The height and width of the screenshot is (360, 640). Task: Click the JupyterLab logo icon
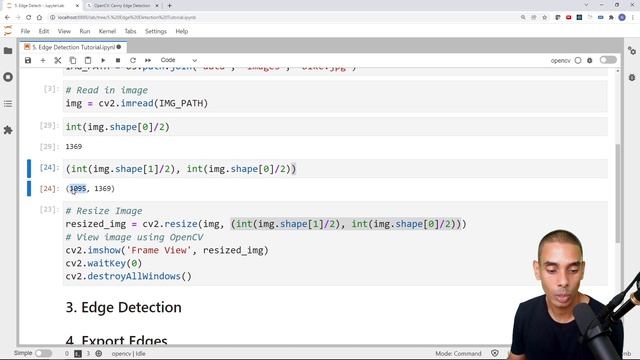point(8,31)
